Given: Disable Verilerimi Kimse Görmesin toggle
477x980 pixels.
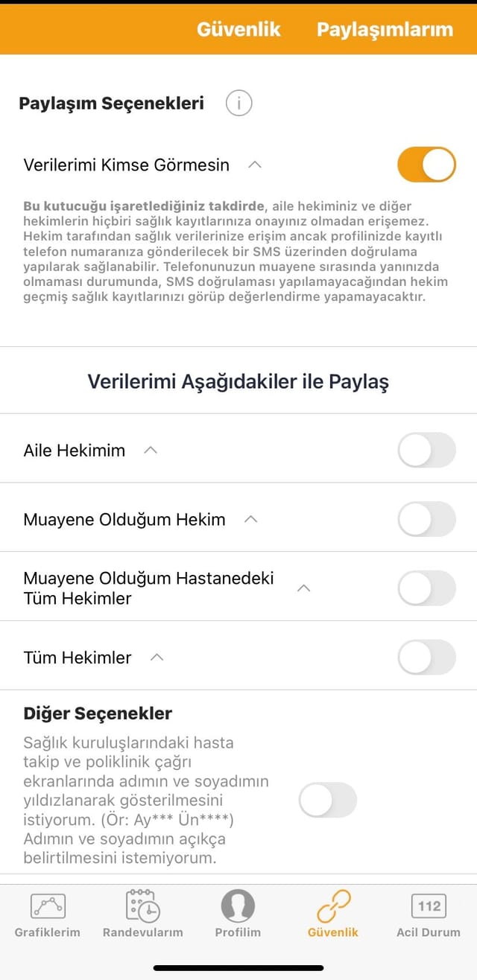Looking at the screenshot, I should pos(426,165).
